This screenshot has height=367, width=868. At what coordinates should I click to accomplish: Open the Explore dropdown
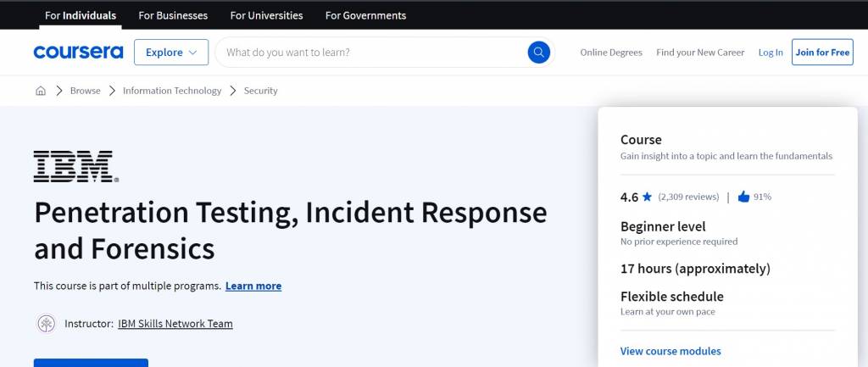coord(171,52)
